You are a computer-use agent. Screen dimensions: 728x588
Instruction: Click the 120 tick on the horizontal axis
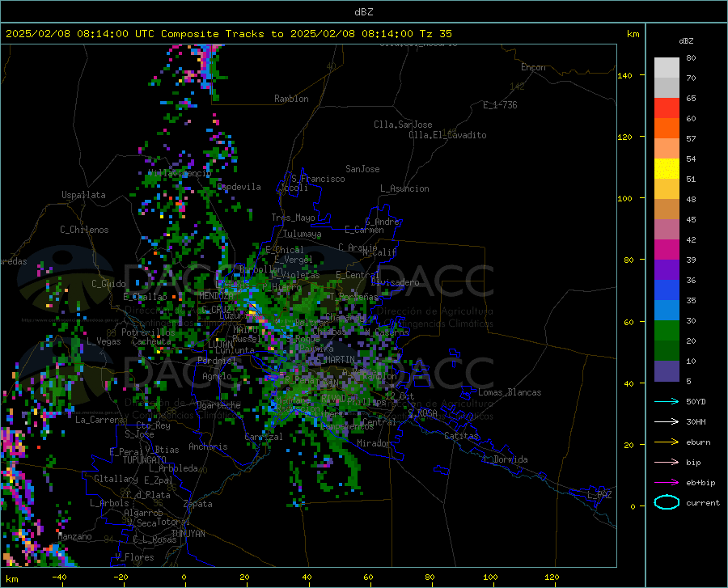tap(552, 577)
